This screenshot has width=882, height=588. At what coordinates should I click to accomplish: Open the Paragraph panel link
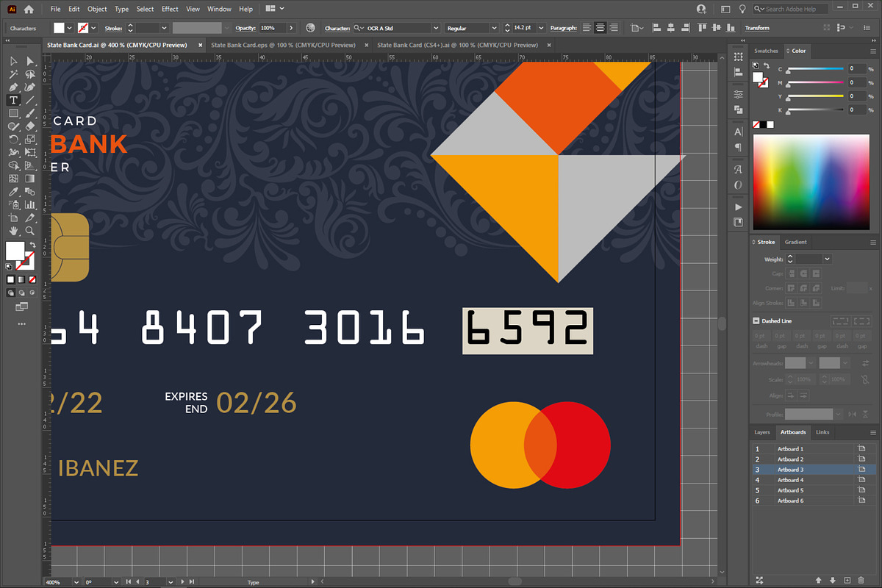click(x=564, y=28)
